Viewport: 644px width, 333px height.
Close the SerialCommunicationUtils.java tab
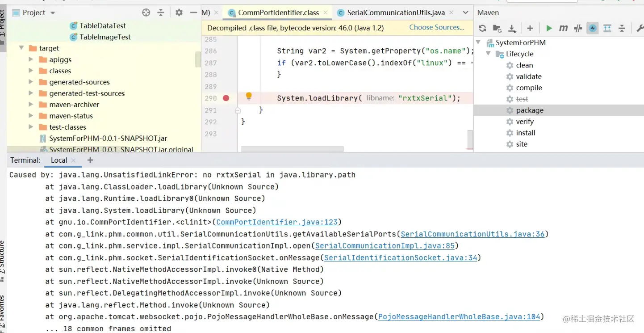(x=452, y=13)
